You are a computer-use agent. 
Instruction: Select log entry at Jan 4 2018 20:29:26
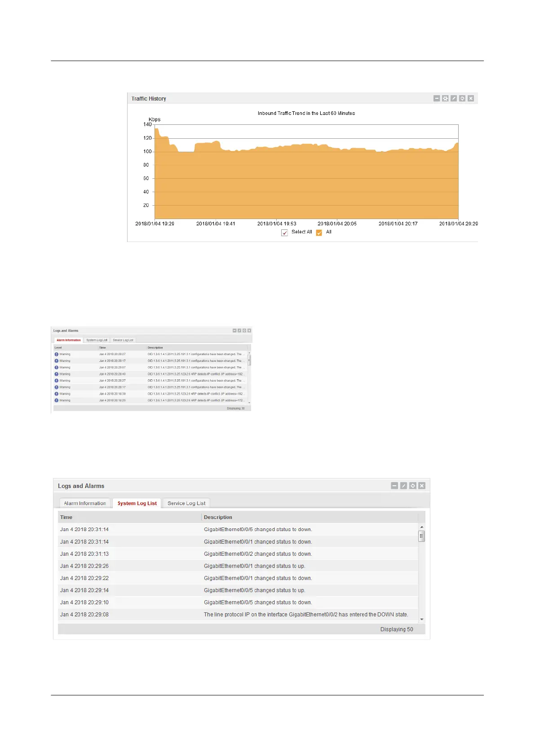[238, 566]
